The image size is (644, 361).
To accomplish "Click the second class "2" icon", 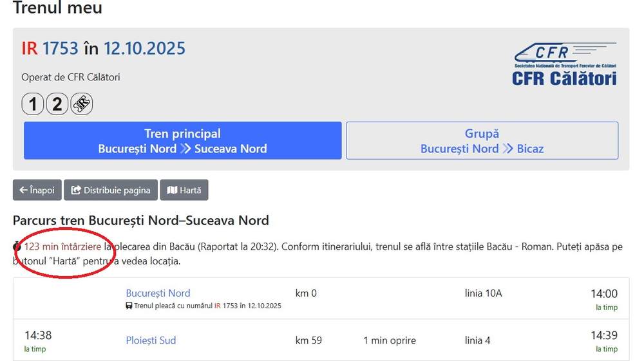I will (x=57, y=104).
